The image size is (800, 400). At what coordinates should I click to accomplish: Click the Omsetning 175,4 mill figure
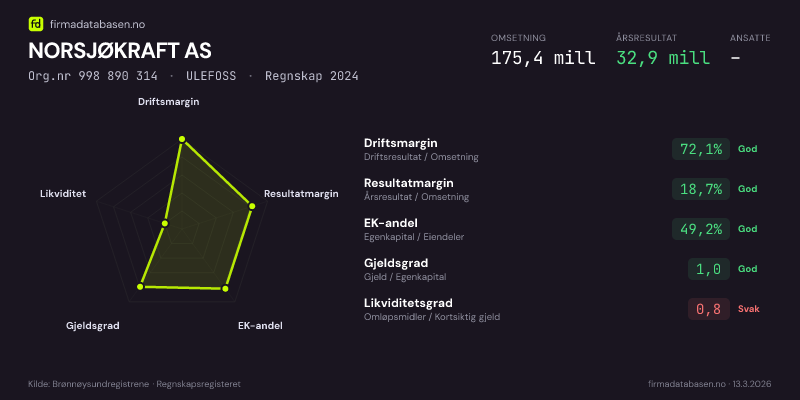(543, 57)
